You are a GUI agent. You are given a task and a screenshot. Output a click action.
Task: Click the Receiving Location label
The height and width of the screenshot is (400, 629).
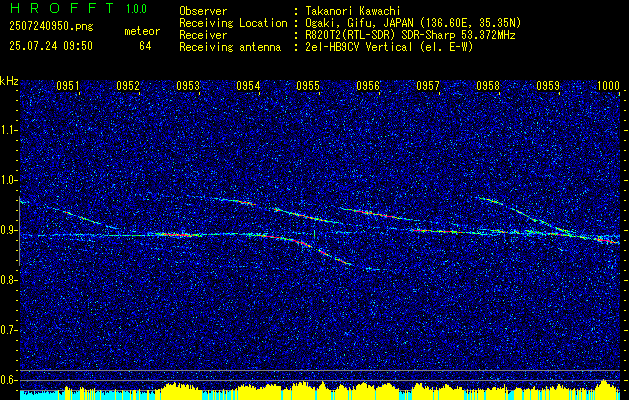coord(233,23)
